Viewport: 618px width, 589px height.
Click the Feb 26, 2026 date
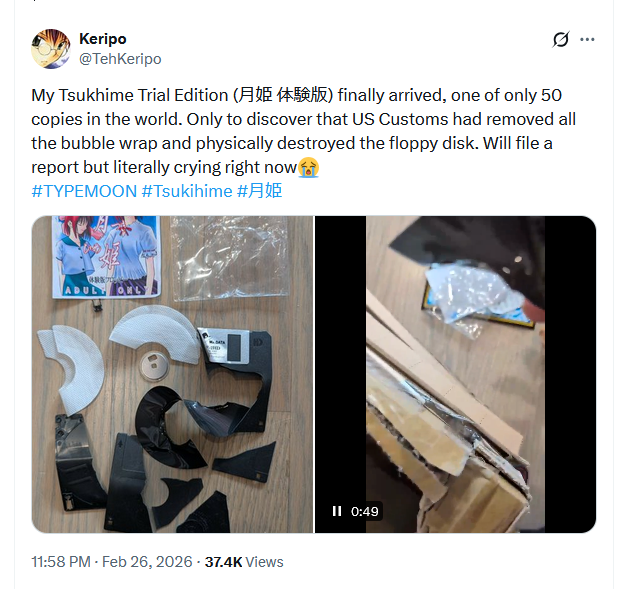point(147,562)
